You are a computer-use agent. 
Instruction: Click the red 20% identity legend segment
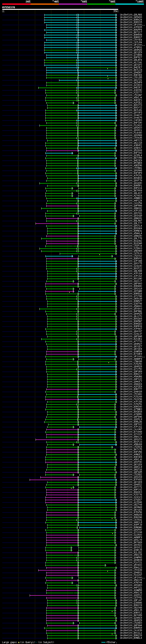16,4
